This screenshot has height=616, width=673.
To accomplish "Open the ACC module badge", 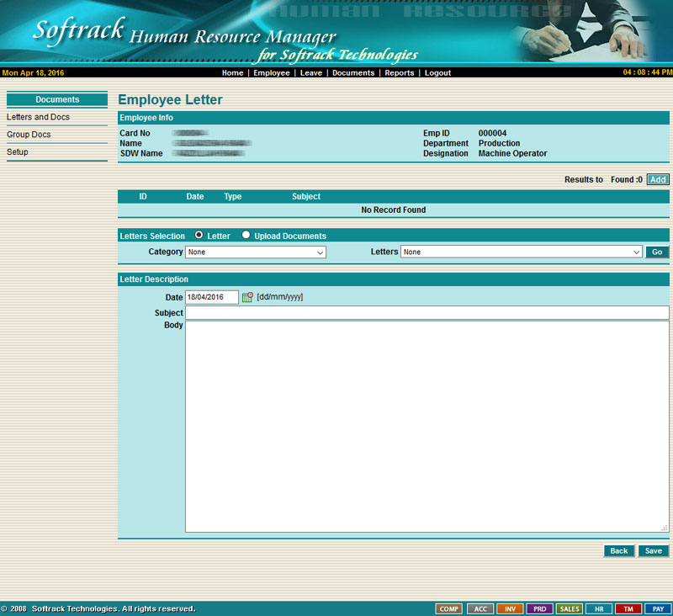I will pyautogui.click(x=480, y=608).
